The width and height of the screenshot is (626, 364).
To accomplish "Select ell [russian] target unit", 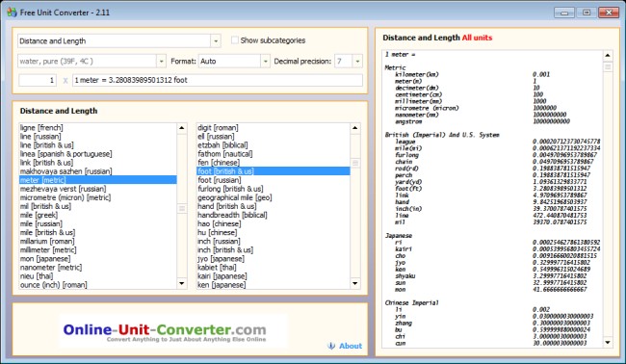I will coord(274,137).
